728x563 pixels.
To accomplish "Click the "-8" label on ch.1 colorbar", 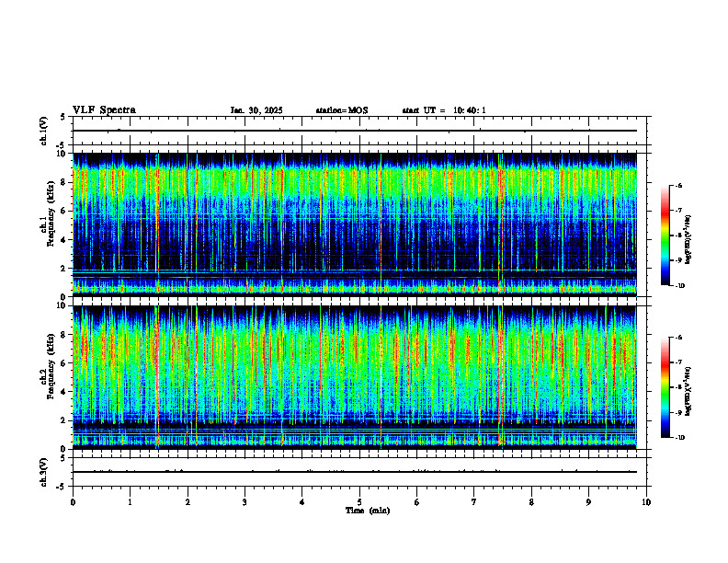I will (678, 236).
